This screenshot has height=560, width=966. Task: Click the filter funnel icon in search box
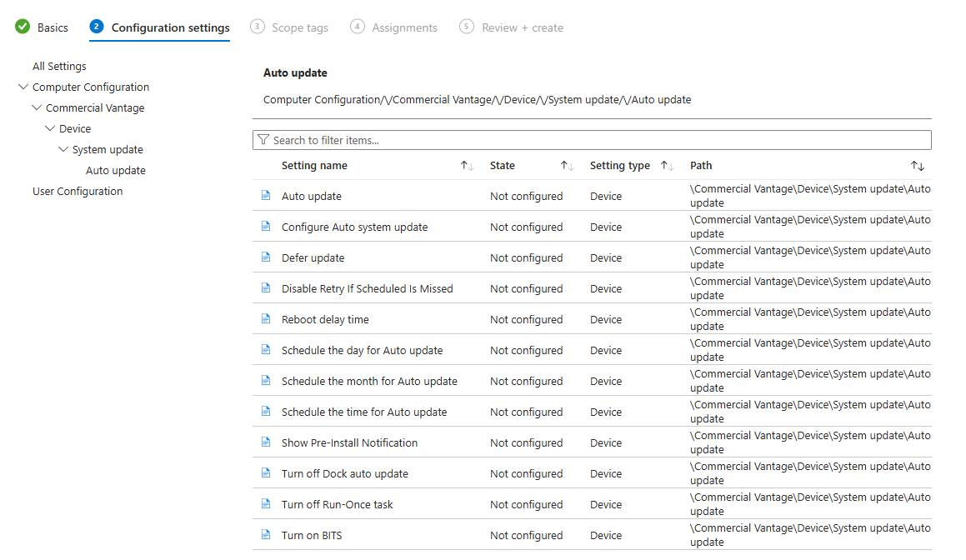263,140
